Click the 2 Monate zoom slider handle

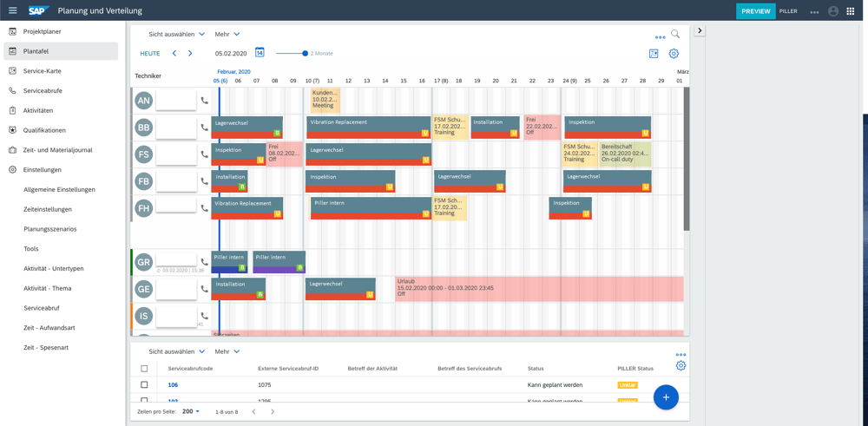305,54
